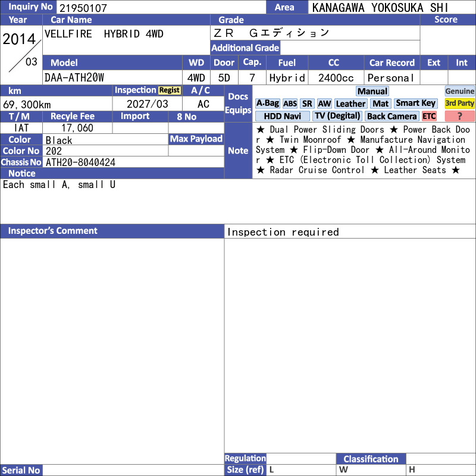Click transmission value IAT
The image size is (476, 476).
(21, 128)
